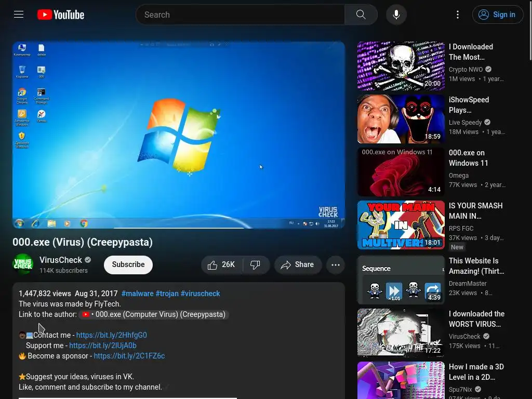The image size is (532, 399).
Task: Click RPS FGC channel name
Action: click(x=461, y=229)
